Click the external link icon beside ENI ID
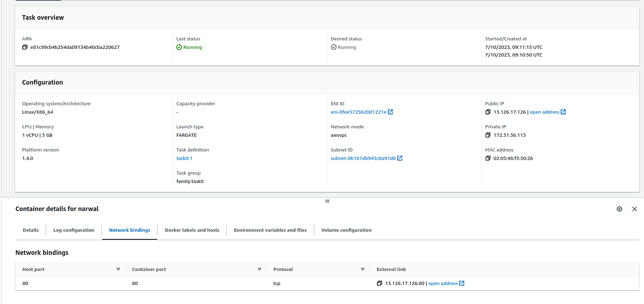The width and height of the screenshot is (644, 304). tap(390, 111)
